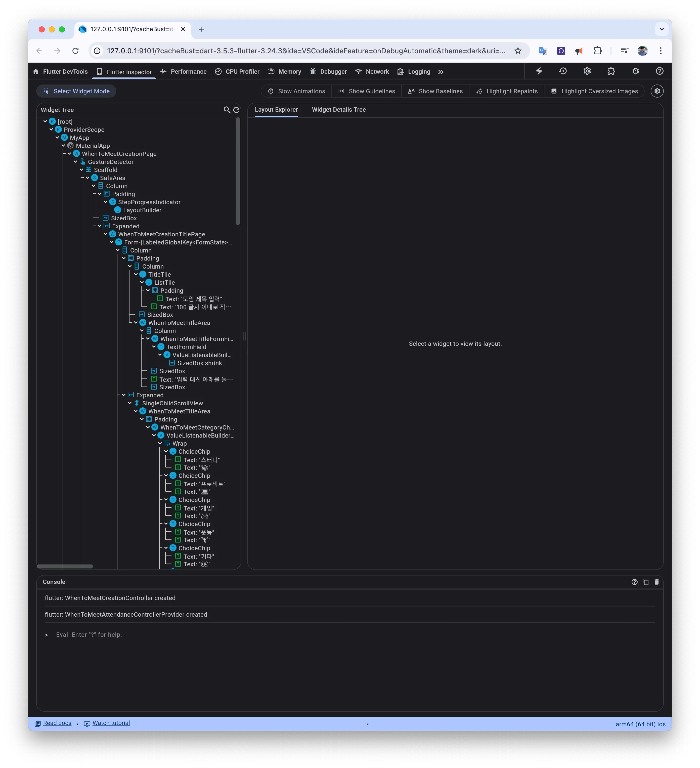Click the report issue bug icon
The image size is (700, 768).
click(x=636, y=71)
